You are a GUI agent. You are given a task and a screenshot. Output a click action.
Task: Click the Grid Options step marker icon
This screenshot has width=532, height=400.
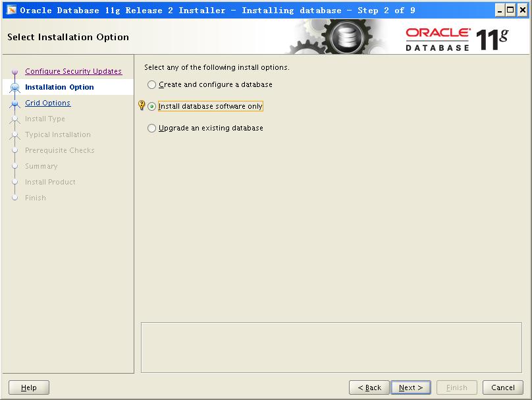point(15,103)
